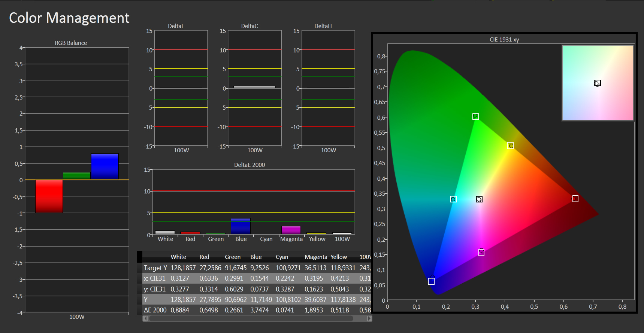
Task: Click the cyan secondary marker on the CIE diagram
Action: click(x=453, y=199)
